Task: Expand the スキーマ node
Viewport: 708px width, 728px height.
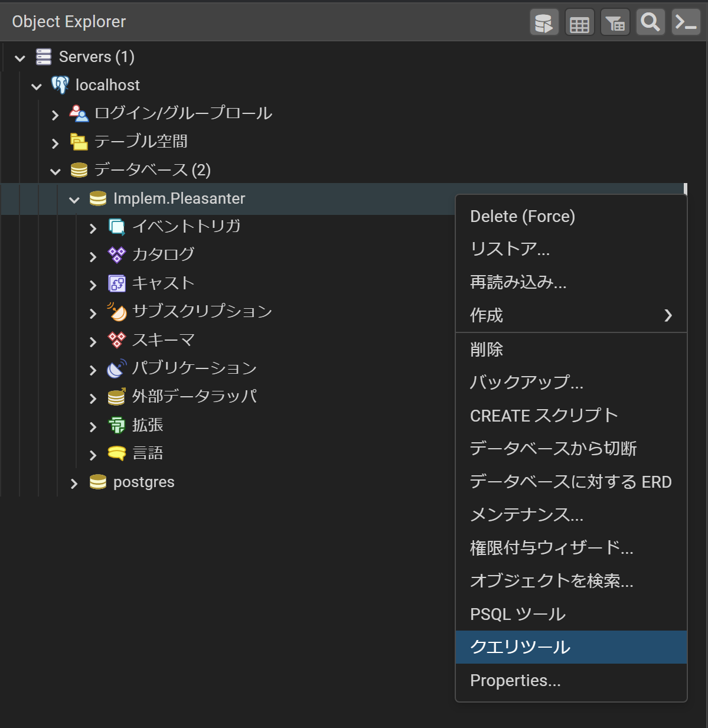Action: (93, 341)
